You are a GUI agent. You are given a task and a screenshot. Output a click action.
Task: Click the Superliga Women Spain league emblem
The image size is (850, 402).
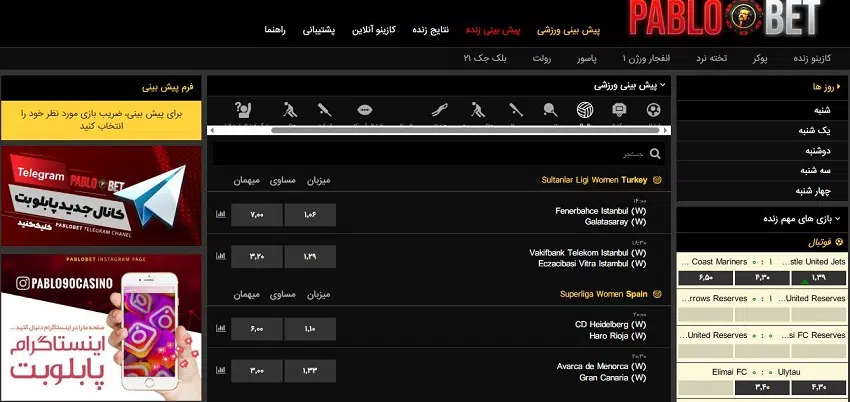[658, 294]
